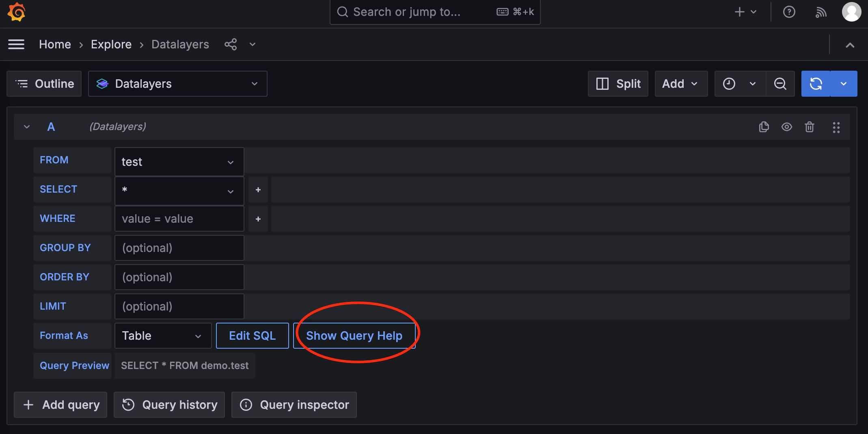Duplicate query A using the copy icon

click(764, 127)
